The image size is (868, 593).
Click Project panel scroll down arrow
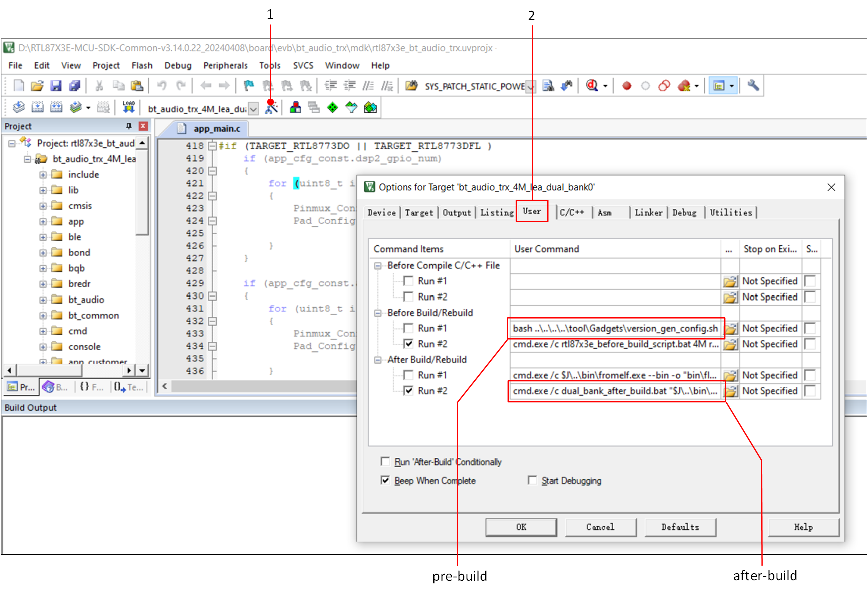pos(143,371)
